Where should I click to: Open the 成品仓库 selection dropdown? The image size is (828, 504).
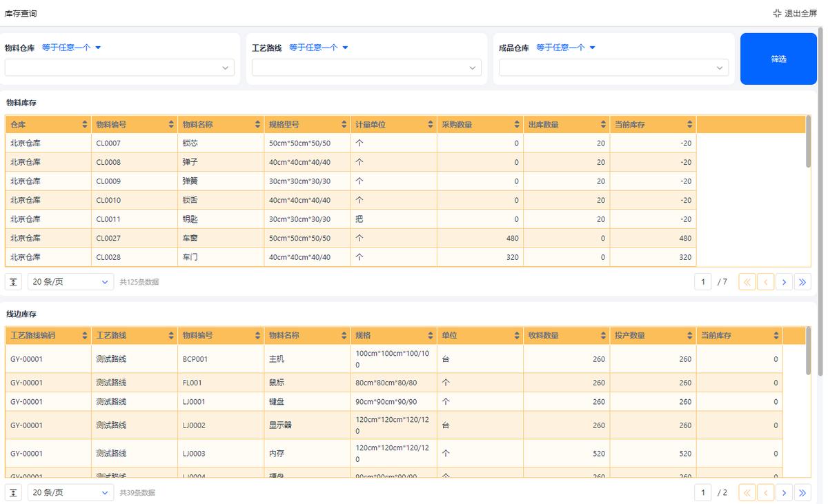613,68
